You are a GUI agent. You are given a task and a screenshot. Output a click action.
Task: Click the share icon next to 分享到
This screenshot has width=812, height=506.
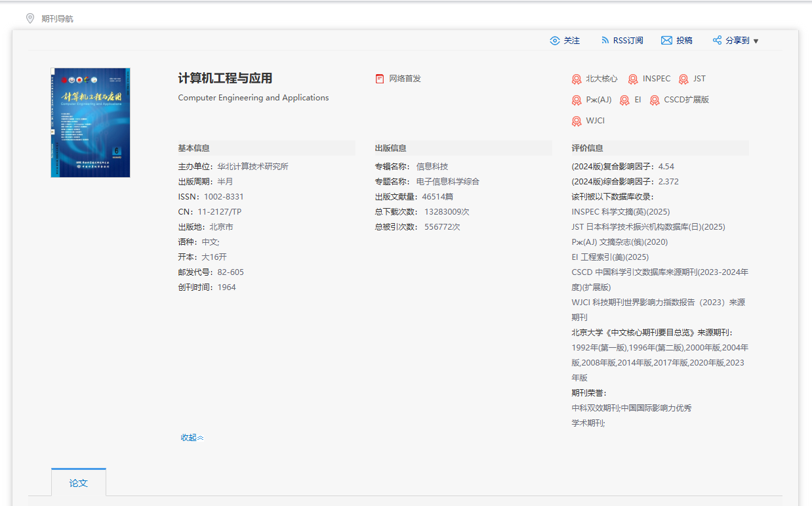coord(717,41)
